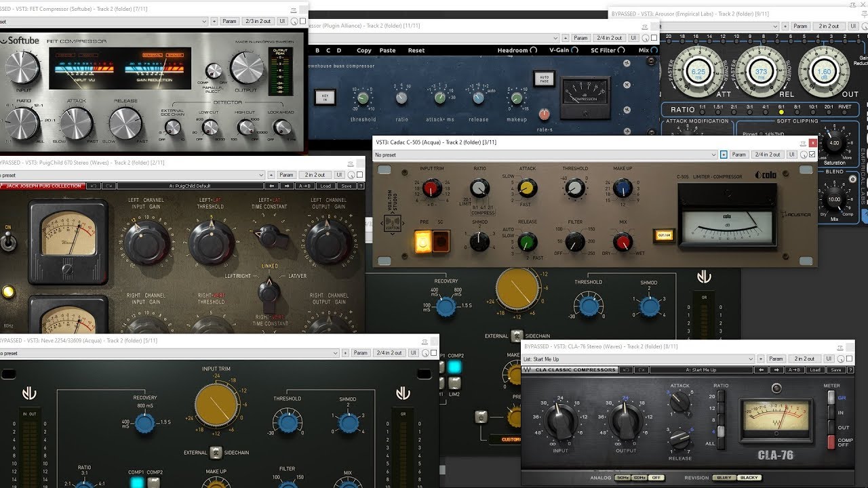Open Param menu in Plugin Alliance window
The image size is (868, 488).
[x=580, y=38]
